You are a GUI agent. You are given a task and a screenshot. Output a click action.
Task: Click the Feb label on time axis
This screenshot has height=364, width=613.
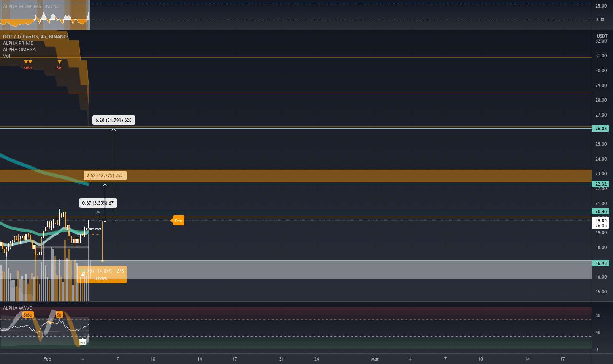(47, 359)
